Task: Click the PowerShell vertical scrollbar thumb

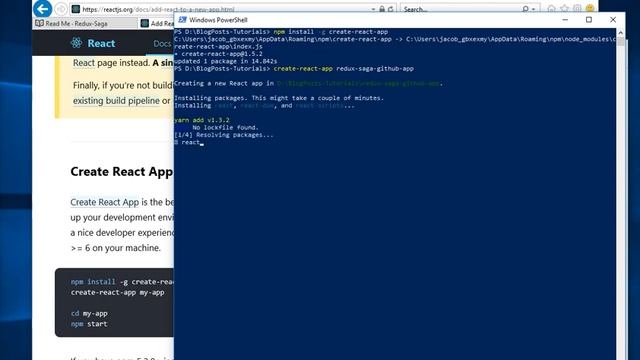Action: click(x=620, y=41)
